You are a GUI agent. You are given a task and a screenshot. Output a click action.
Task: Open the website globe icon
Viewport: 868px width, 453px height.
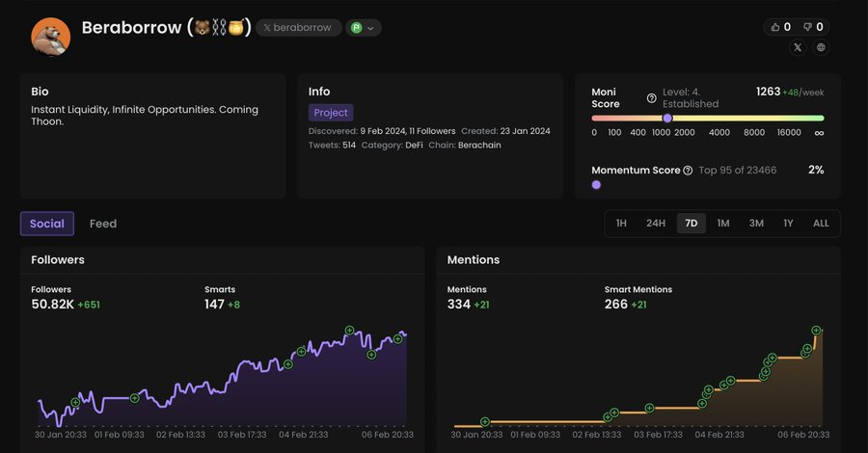(x=821, y=47)
